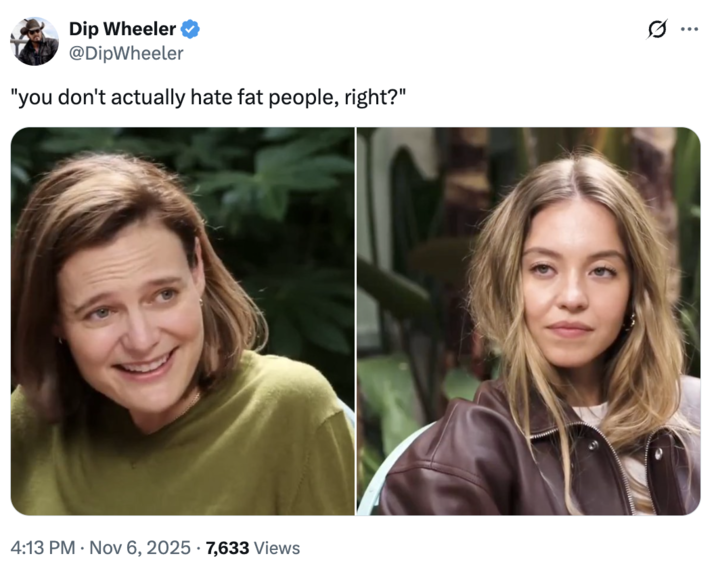Screen dimensions: 716x573
Task: Click the 7,633 view count number
Action: [x=227, y=547]
